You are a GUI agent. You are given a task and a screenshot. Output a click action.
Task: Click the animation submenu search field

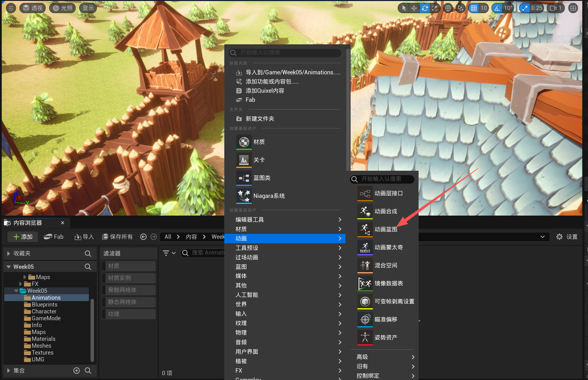click(x=382, y=179)
